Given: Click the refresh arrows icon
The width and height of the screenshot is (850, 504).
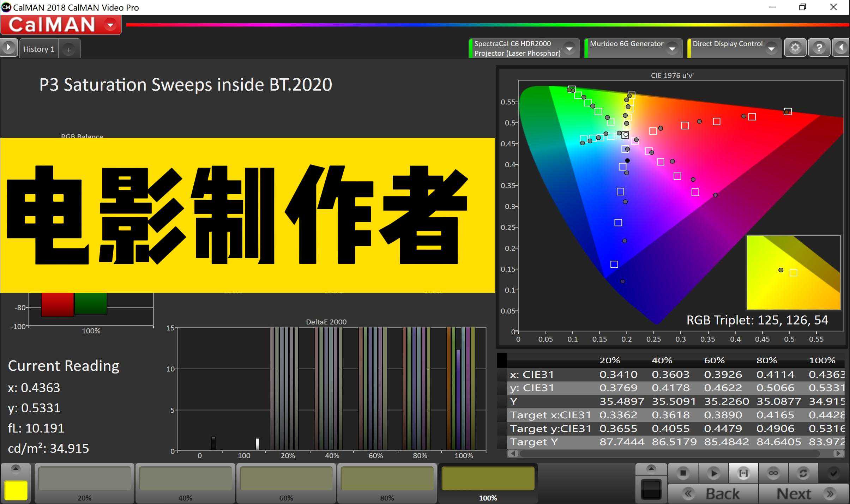Looking at the screenshot, I should pyautogui.click(x=803, y=473).
